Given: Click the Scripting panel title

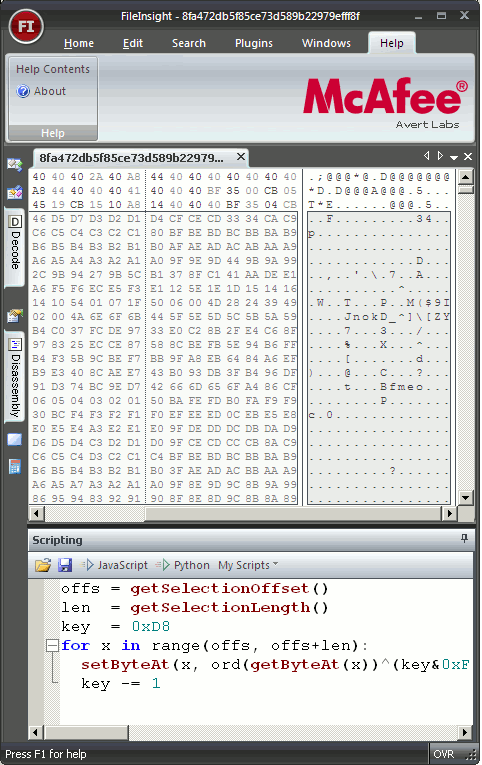Looking at the screenshot, I should coord(57,540).
